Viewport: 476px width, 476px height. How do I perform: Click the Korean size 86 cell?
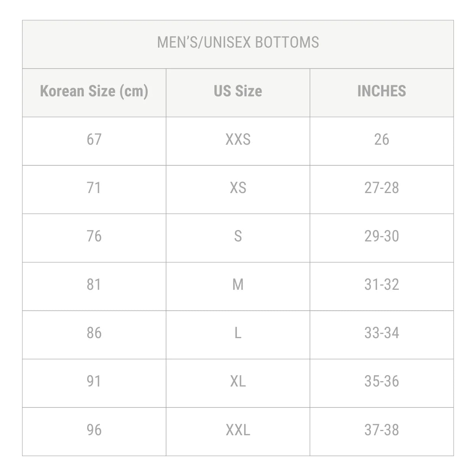[94, 333]
